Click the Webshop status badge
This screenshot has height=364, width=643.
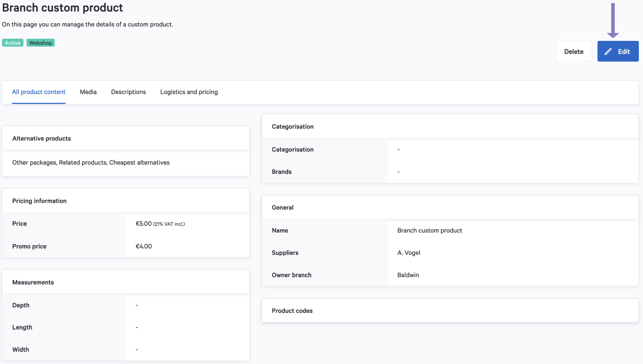(40, 43)
